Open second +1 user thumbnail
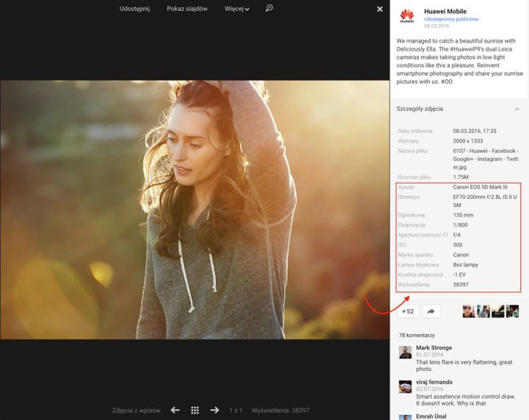 [483, 312]
